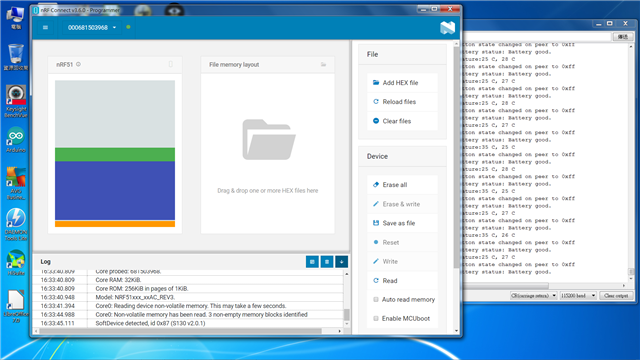Click the Nordic Semiconductor logo
The image size is (640, 360).
point(447,27)
